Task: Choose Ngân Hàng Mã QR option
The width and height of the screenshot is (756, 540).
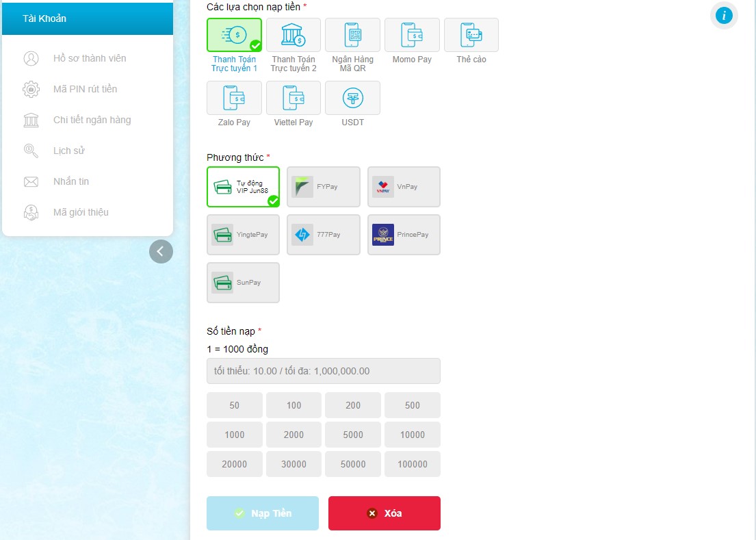Action: tap(352, 35)
